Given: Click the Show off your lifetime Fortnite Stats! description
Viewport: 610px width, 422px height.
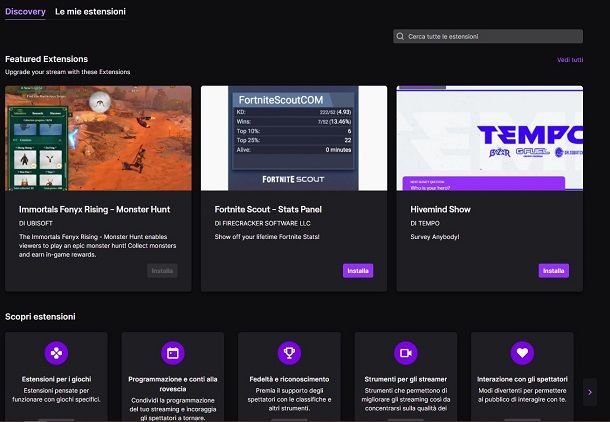Looking at the screenshot, I should tap(267, 236).
